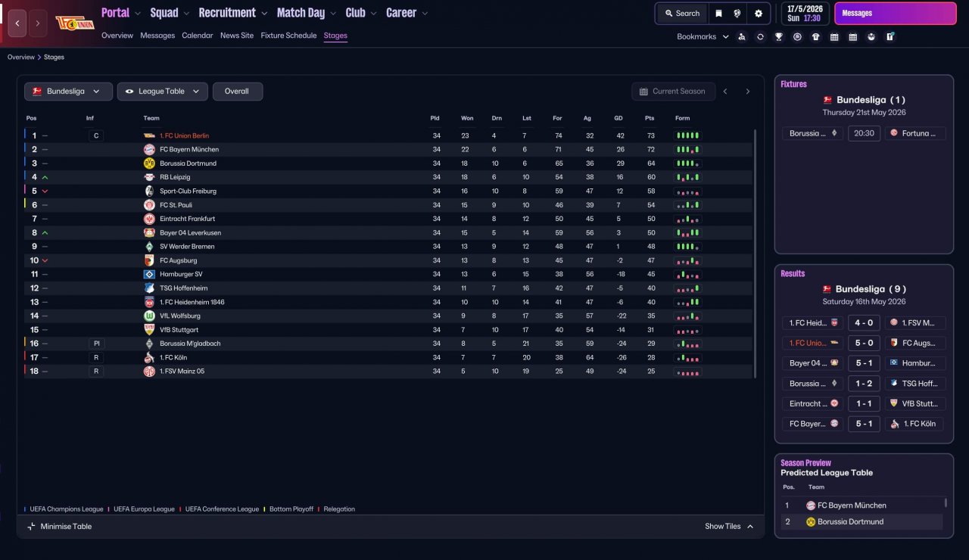This screenshot has width=969, height=560.
Task: Click the Bundesliga logo in Results panel
Action: (827, 289)
